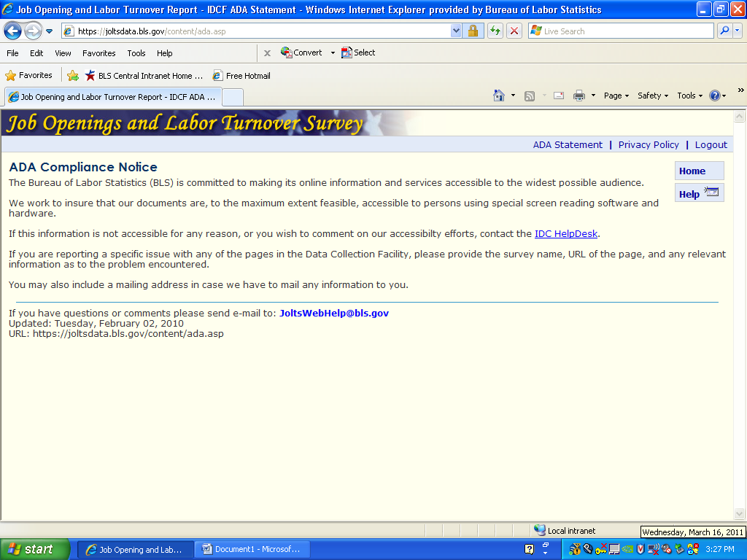Screen dimensions: 747x560
Task: Click the Convert PDF toolbar button
Action: tap(301, 52)
